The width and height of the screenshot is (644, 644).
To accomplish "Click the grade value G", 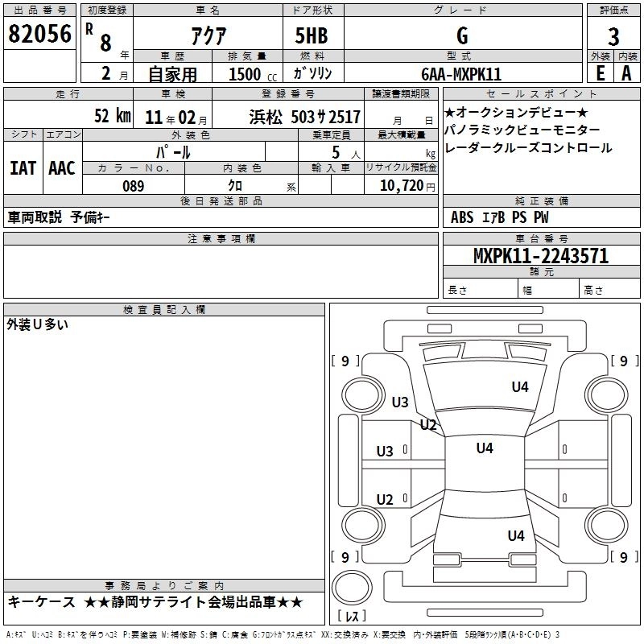I will [x=462, y=35].
